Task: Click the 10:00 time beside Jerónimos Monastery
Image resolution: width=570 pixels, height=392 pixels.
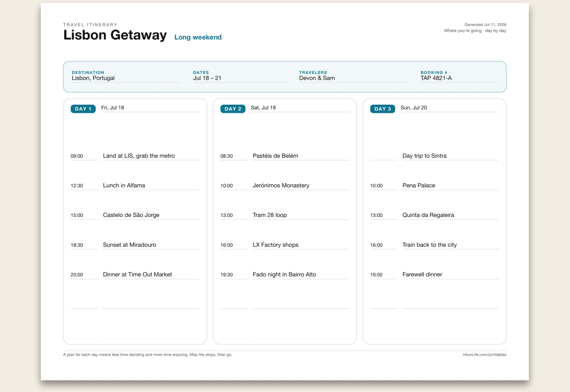Action: coord(227,186)
